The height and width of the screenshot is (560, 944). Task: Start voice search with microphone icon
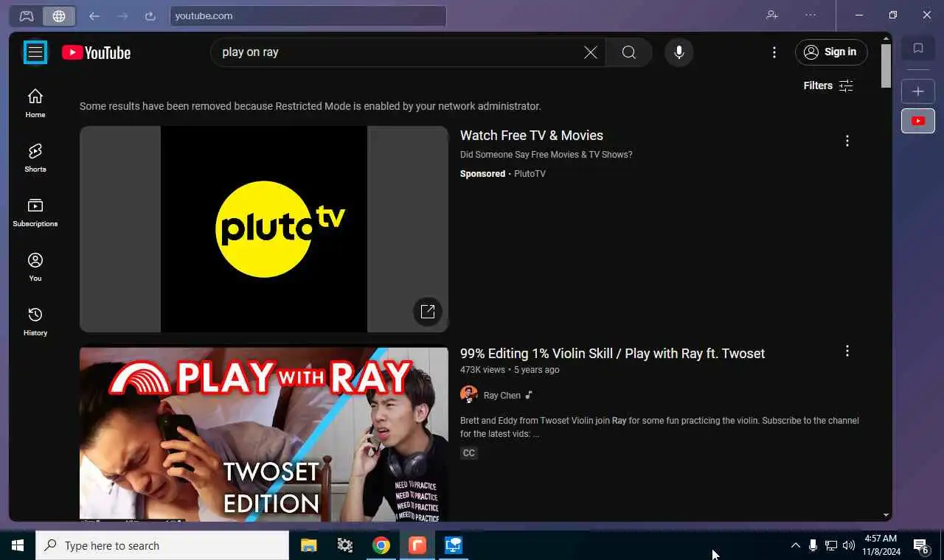coord(679,52)
